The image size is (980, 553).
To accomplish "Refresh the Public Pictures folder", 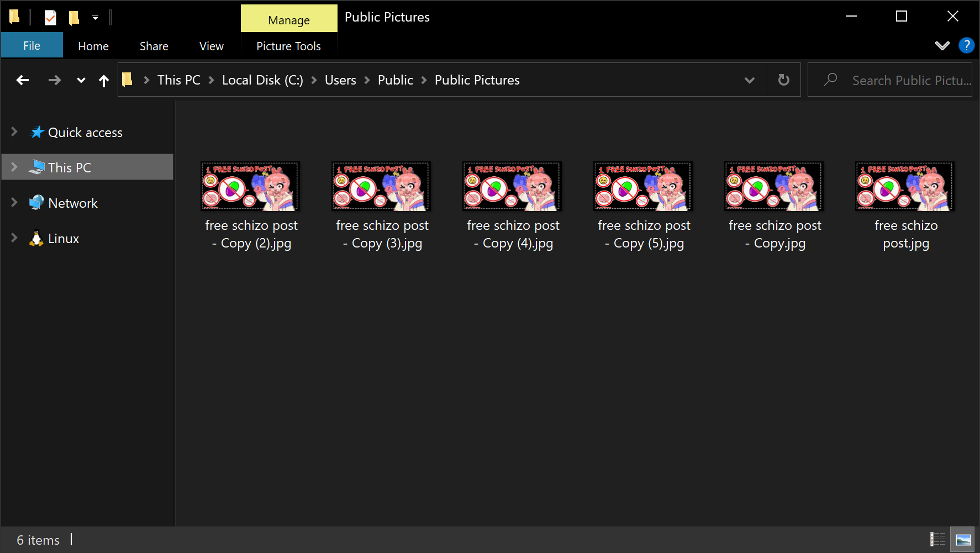I will [x=783, y=80].
